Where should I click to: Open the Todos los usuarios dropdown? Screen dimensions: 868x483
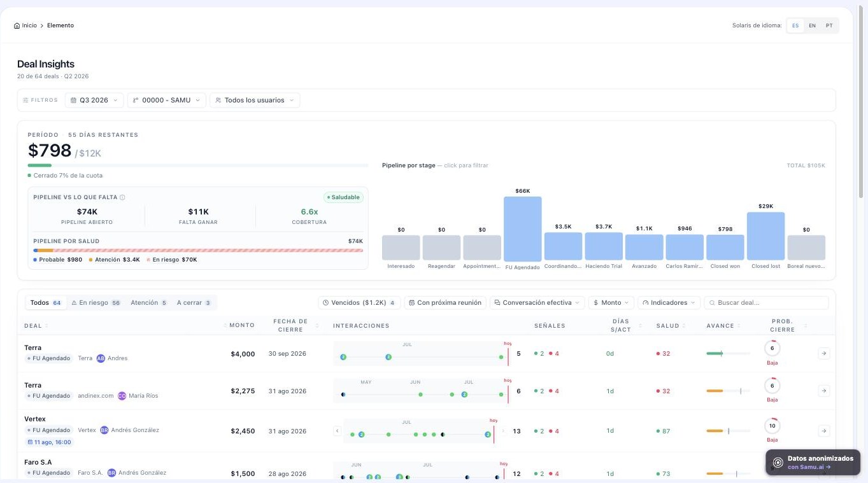point(255,100)
